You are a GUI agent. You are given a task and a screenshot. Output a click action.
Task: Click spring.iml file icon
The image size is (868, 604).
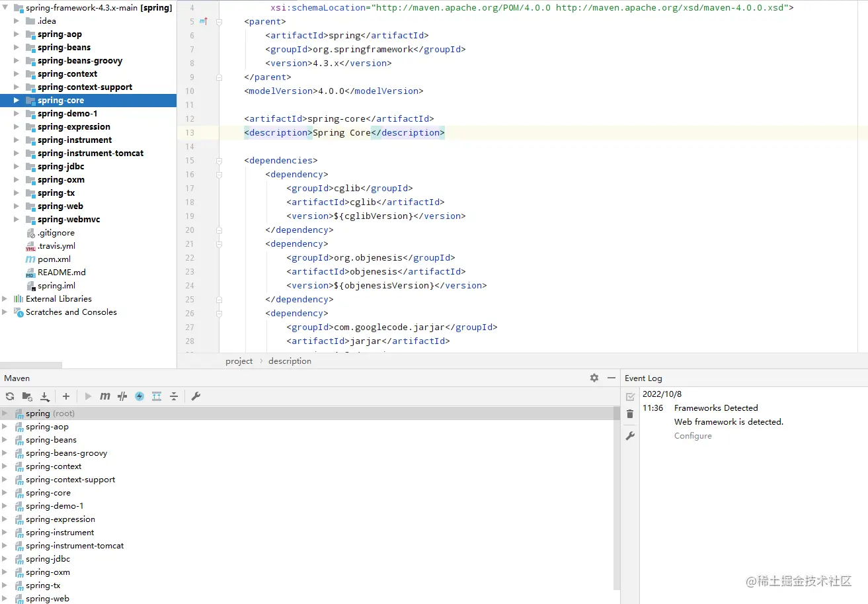(30, 286)
